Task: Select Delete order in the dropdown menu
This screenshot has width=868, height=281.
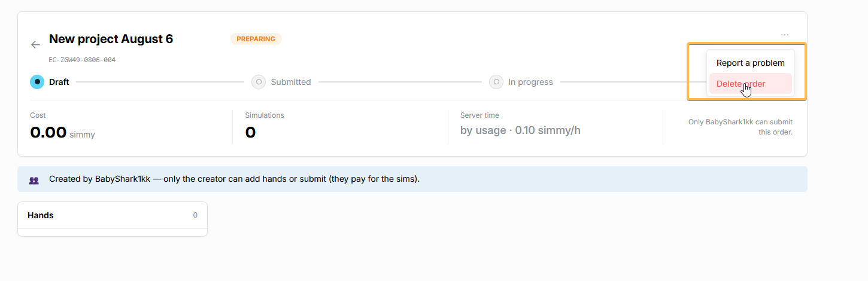Action: pyautogui.click(x=750, y=84)
